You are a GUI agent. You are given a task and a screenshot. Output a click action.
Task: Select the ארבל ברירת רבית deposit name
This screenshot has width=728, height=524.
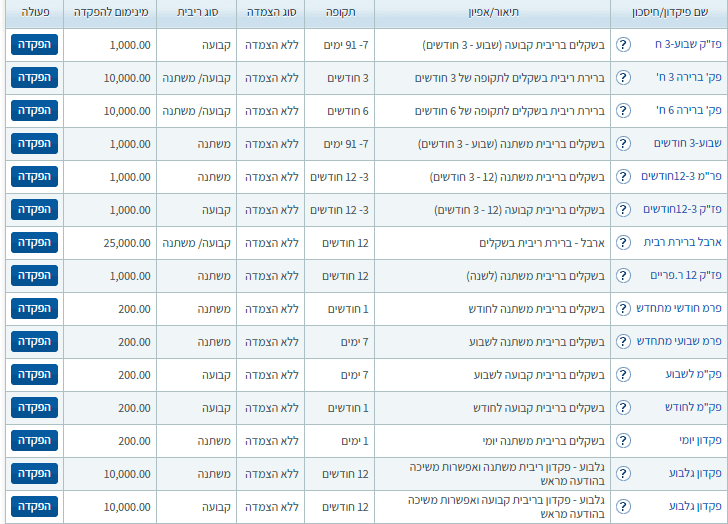click(682, 242)
